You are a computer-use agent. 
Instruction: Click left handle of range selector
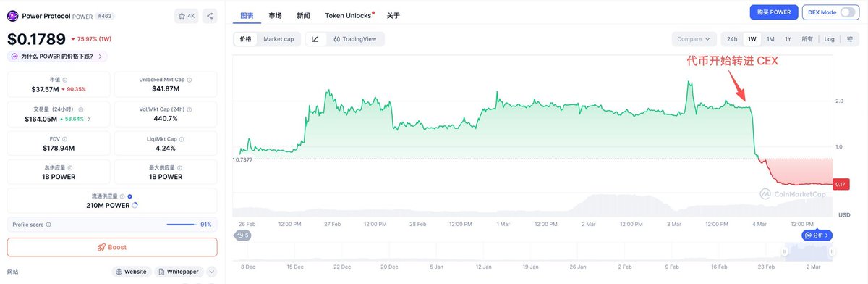(x=785, y=251)
